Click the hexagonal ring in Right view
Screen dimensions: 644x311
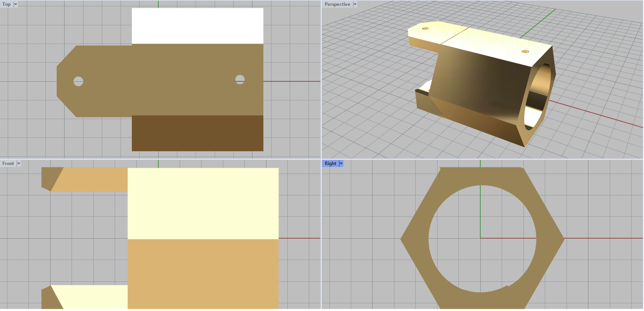coord(415,238)
